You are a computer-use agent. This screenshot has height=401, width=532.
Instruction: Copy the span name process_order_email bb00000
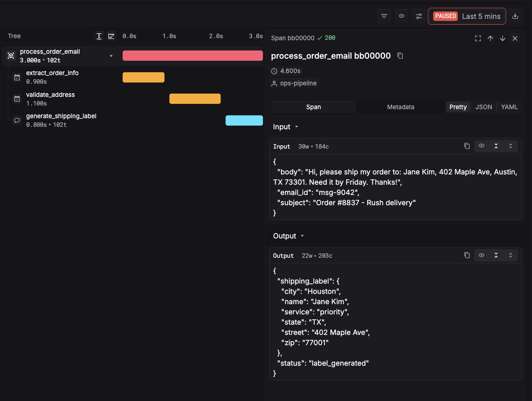(400, 56)
